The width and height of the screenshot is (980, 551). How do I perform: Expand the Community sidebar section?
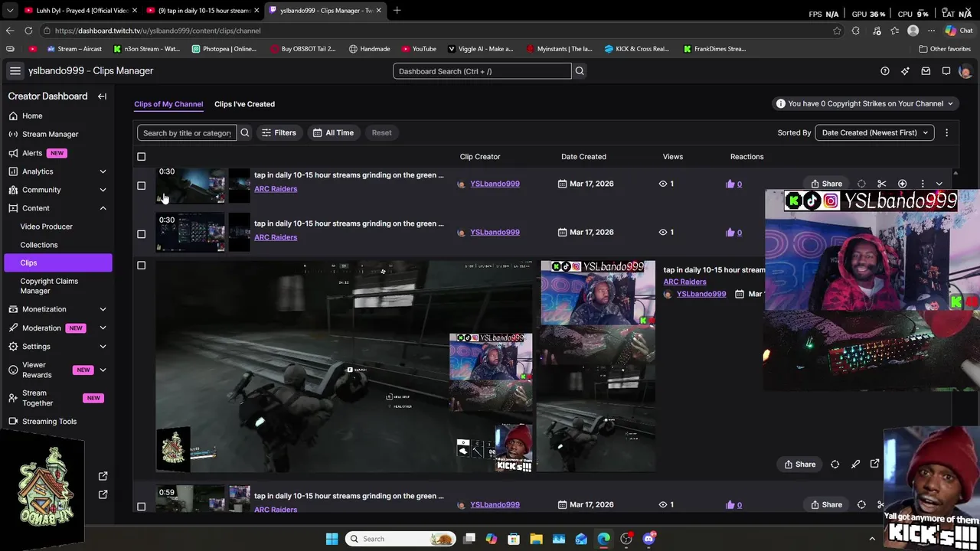tap(103, 190)
